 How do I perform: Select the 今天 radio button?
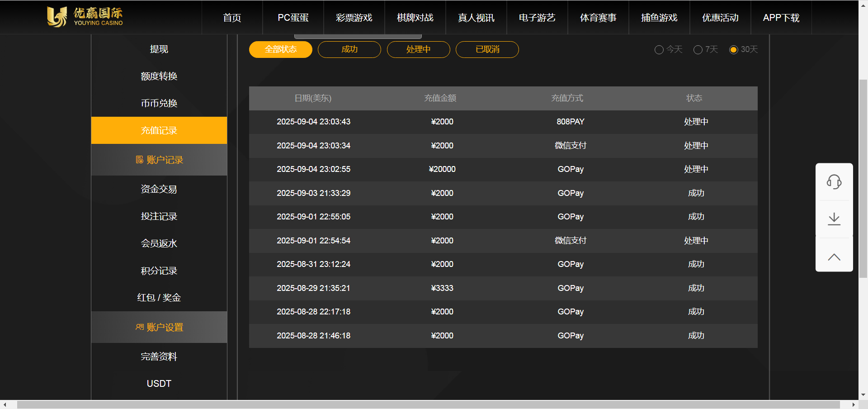(659, 50)
